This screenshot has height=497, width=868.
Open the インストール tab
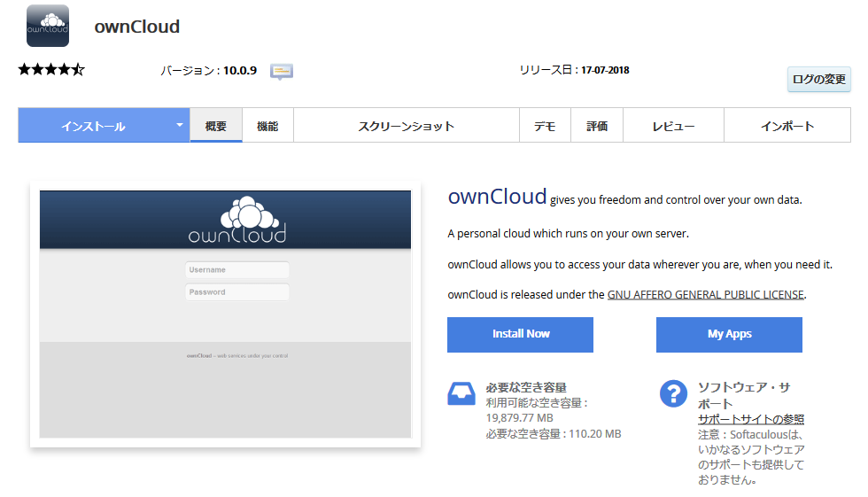[93, 126]
